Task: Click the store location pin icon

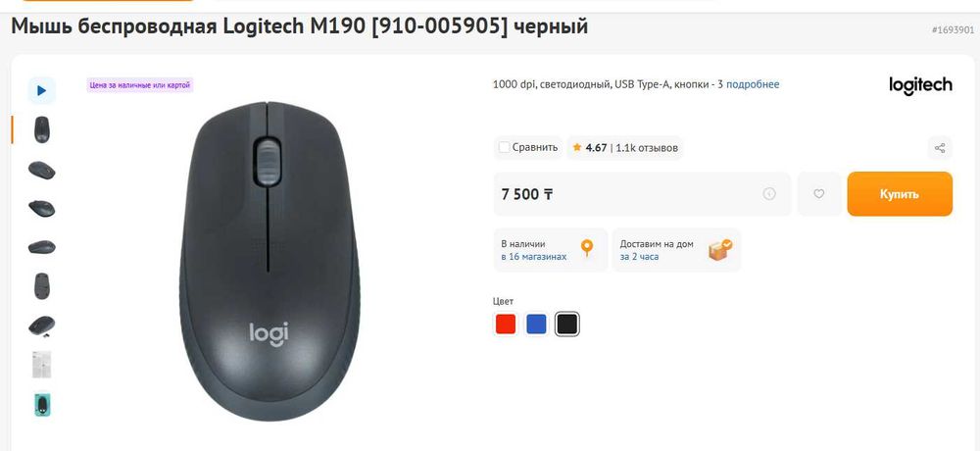Action: coord(586,248)
